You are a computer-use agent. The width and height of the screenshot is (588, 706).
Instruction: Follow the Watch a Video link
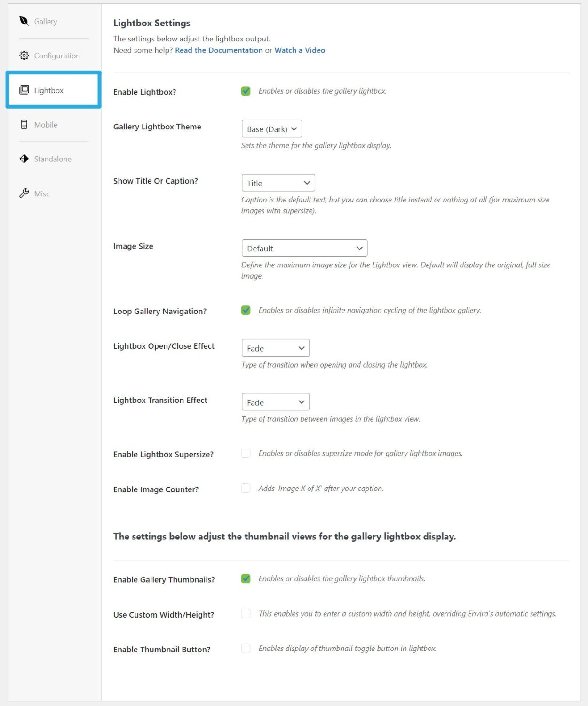300,50
